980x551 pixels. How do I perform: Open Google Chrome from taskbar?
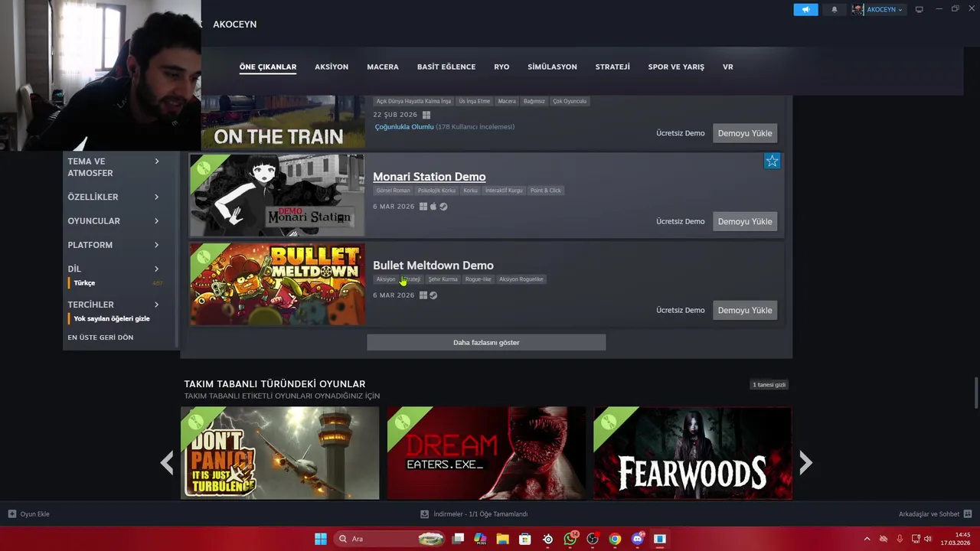pos(615,539)
